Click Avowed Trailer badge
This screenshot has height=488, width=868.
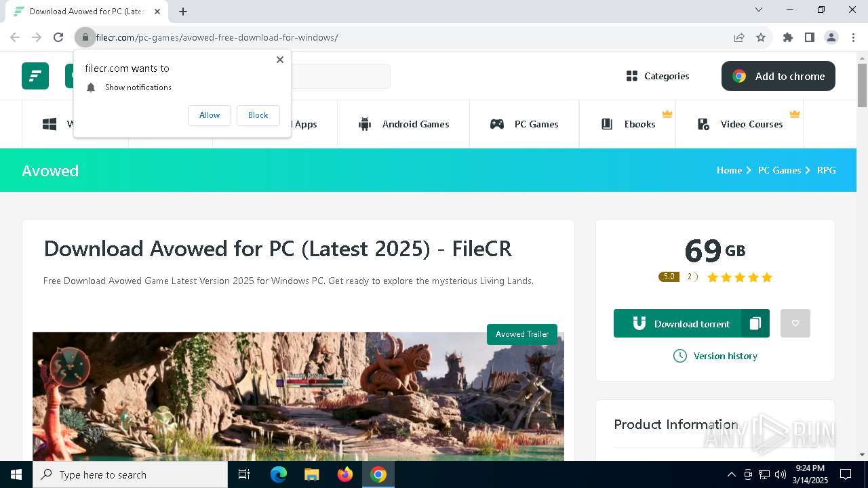click(522, 334)
